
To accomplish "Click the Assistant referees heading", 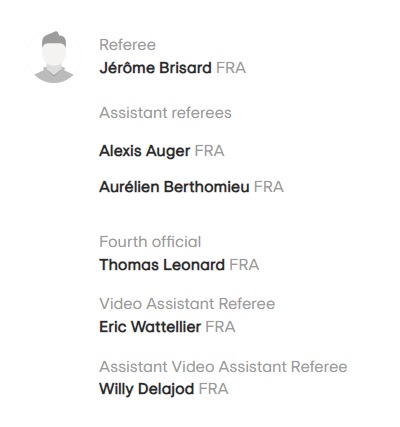I will tap(165, 113).
